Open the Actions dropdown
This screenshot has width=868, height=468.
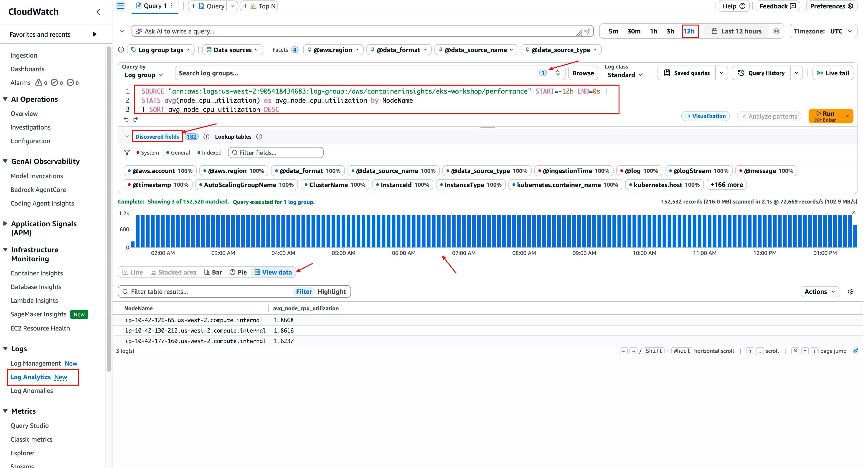820,291
